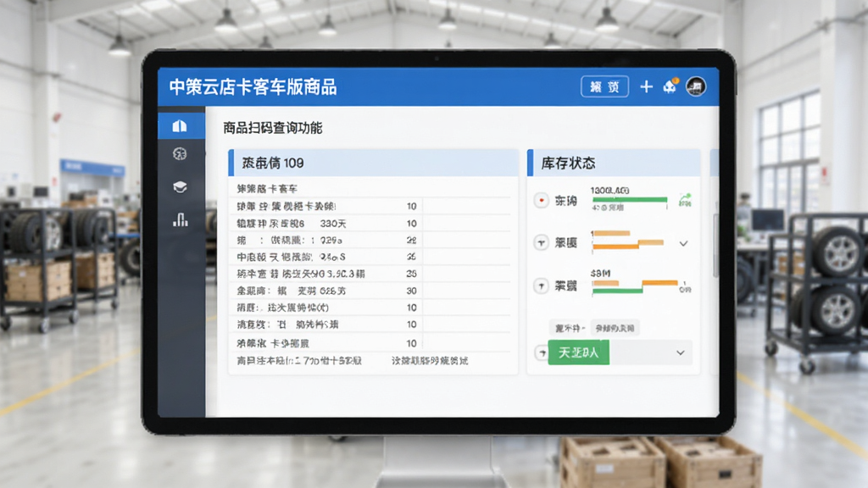This screenshot has width=868, height=488.
Task: Click the outlined button in the blue header
Action: click(604, 86)
